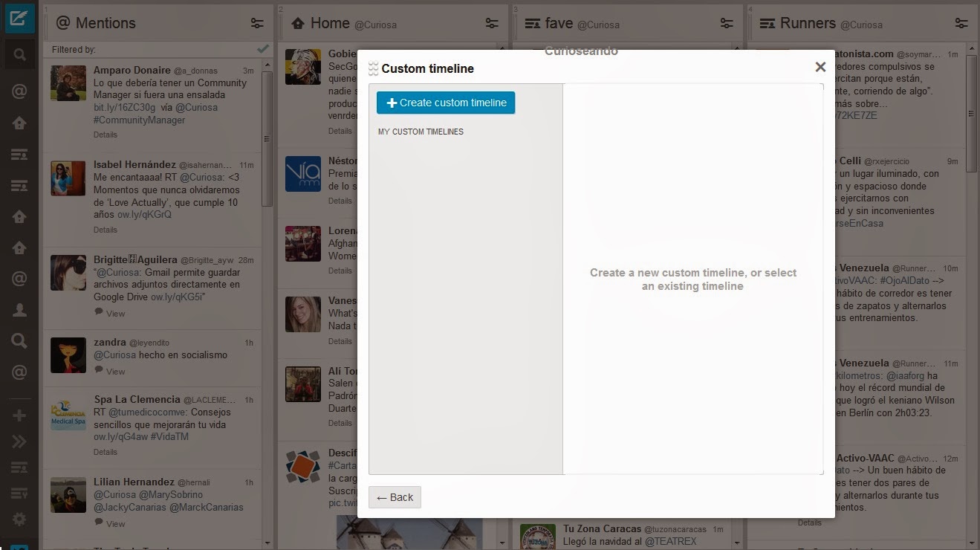
Task: Confirm the filter with the green checkmark
Action: click(x=262, y=48)
